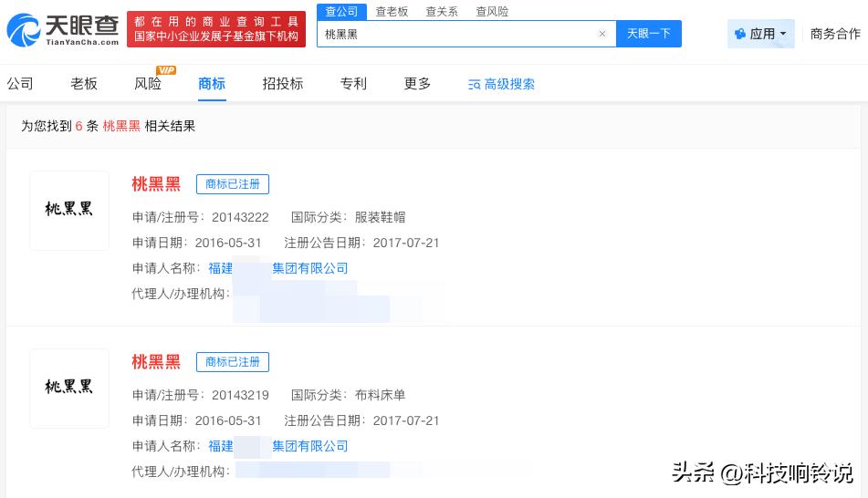The image size is (868, 498).
Task: Select the 查公司 search tab
Action: (341, 11)
